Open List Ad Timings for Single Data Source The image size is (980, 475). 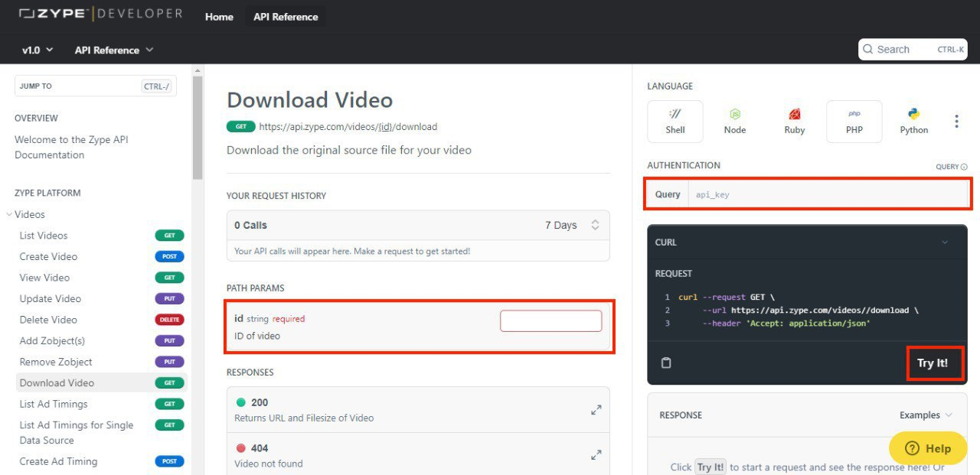coord(101,432)
